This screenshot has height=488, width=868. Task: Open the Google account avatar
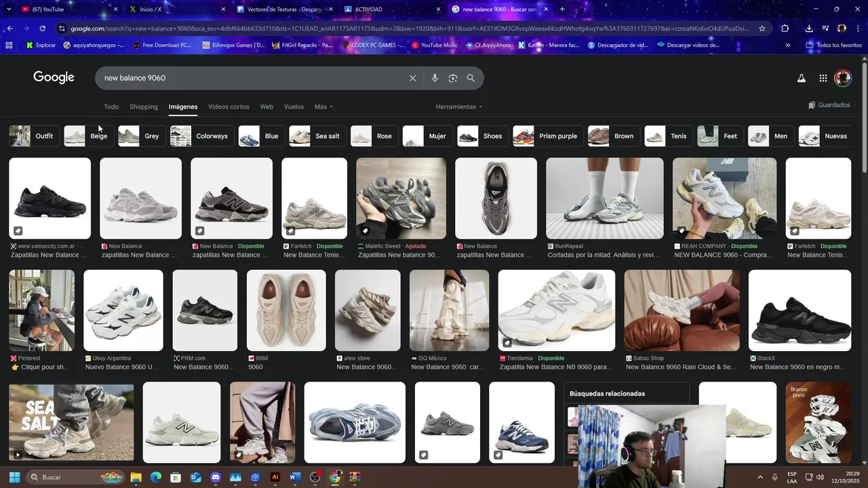click(843, 78)
